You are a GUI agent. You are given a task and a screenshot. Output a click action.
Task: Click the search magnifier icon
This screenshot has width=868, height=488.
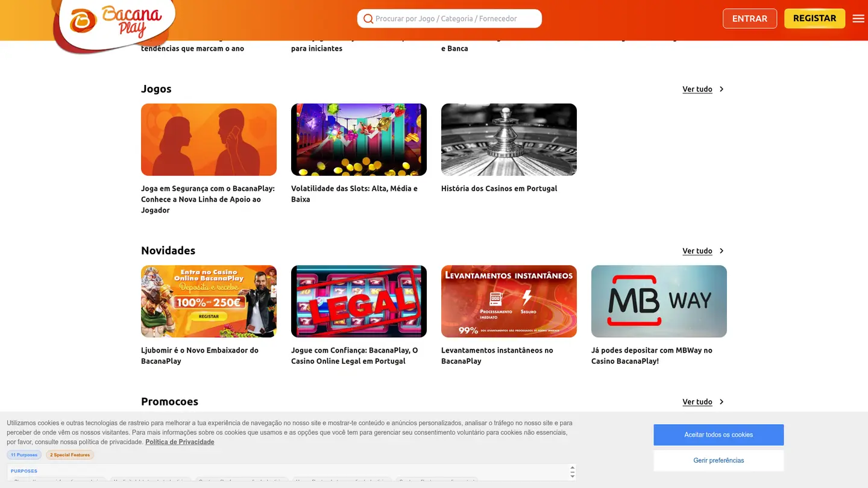tap(368, 19)
